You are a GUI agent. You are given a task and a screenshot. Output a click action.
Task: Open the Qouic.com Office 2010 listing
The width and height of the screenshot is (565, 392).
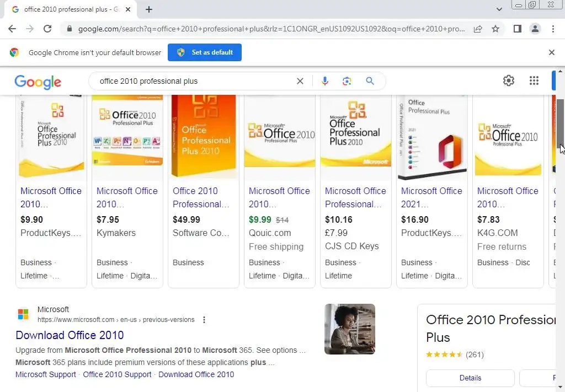[x=279, y=197]
